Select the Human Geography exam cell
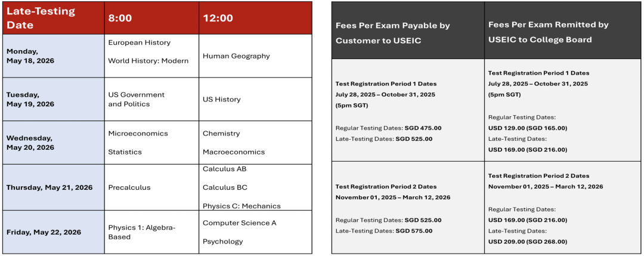The width and height of the screenshot is (644, 256). point(255,56)
